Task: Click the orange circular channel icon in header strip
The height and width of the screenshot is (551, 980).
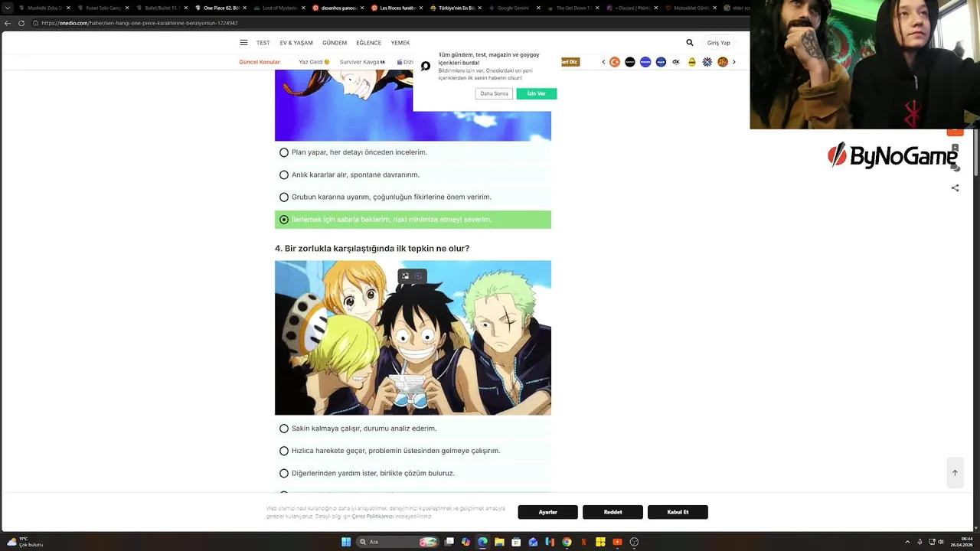Action: pos(614,62)
